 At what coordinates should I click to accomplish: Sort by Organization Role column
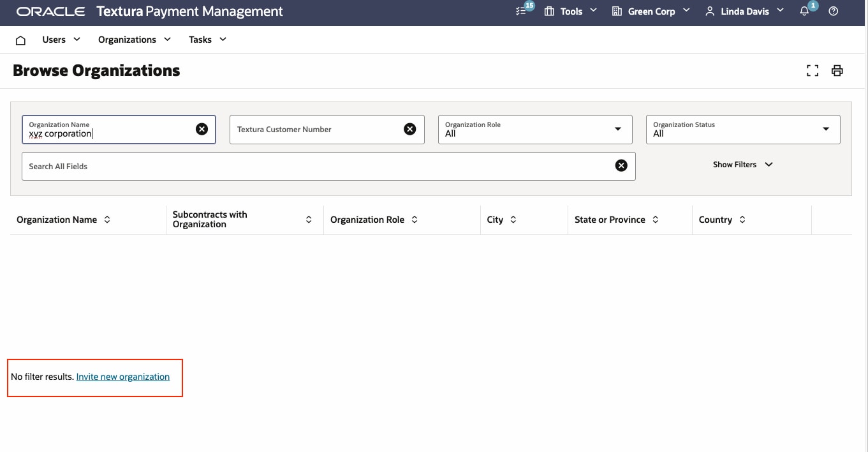(415, 220)
